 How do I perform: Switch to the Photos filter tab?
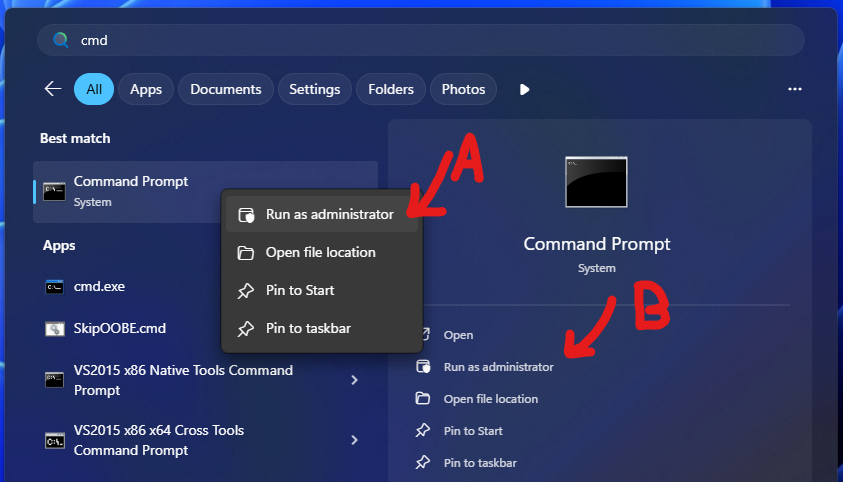463,89
